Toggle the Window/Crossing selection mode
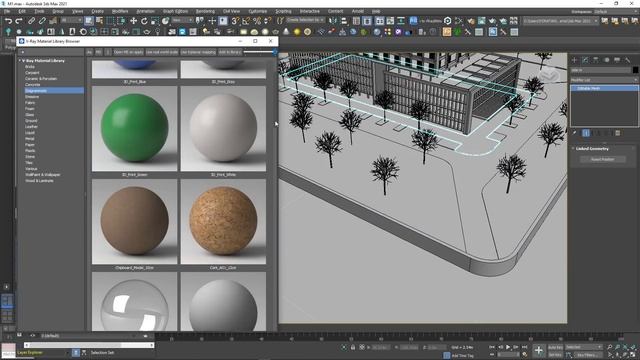Screen dimensions: 640x360 click(x=121, y=21)
